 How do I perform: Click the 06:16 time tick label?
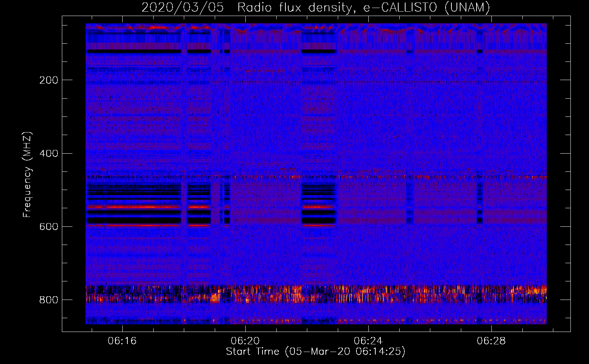coord(122,341)
